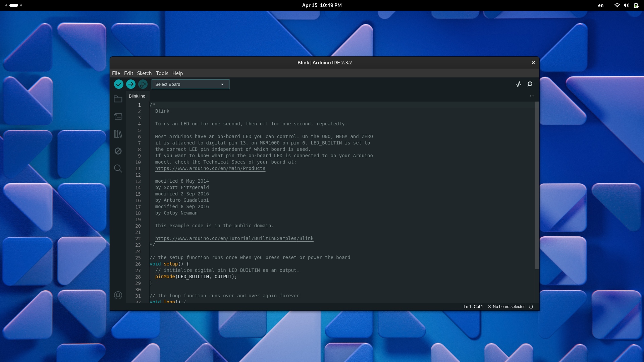644x362 pixels.
Task: Open the Serial Plotter
Action: click(x=519, y=84)
